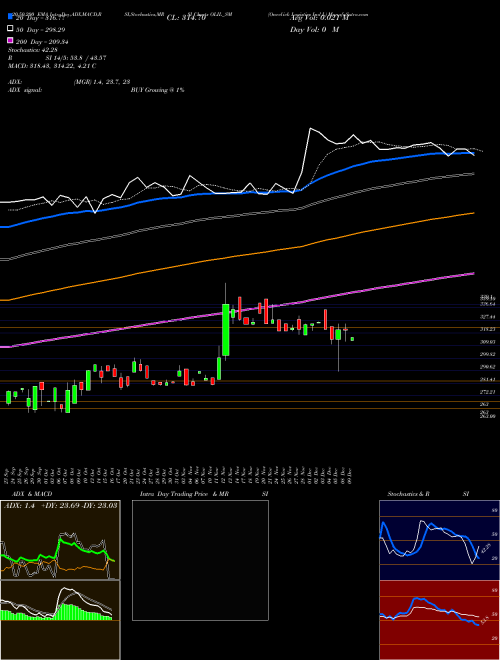Open the empty Intra Day Trading Price panel
Screen dimensions: 500x660
(200, 560)
